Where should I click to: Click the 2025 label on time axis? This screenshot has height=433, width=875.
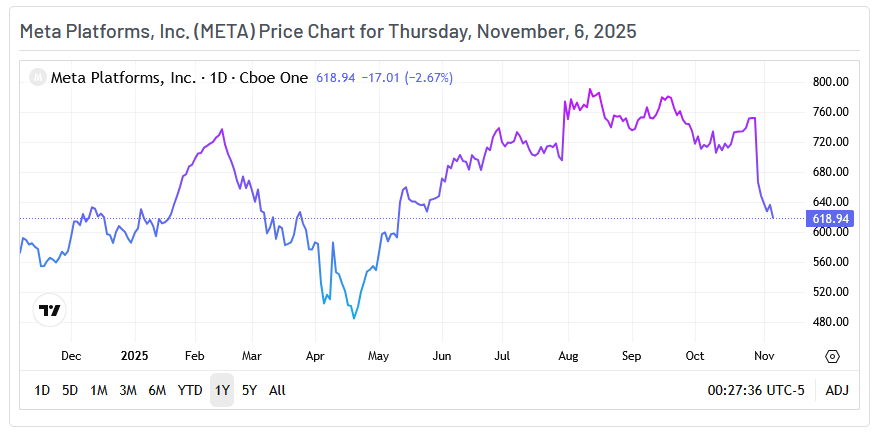[134, 355]
